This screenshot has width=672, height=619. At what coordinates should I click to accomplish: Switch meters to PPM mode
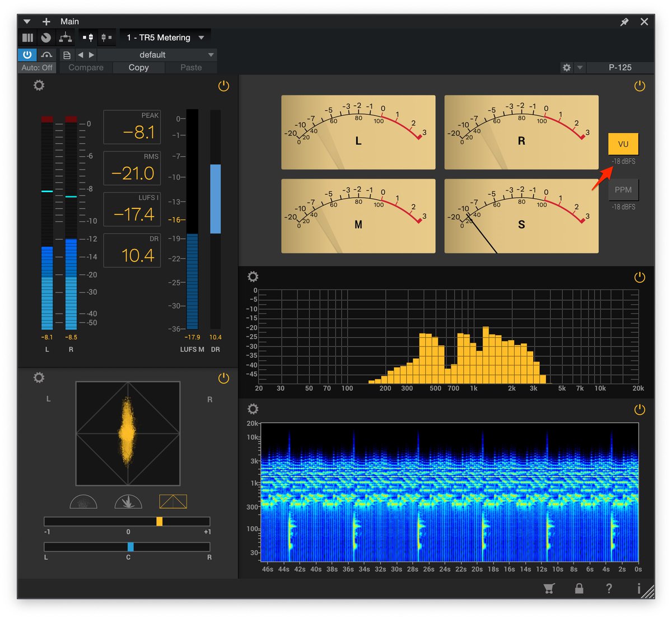[623, 190]
